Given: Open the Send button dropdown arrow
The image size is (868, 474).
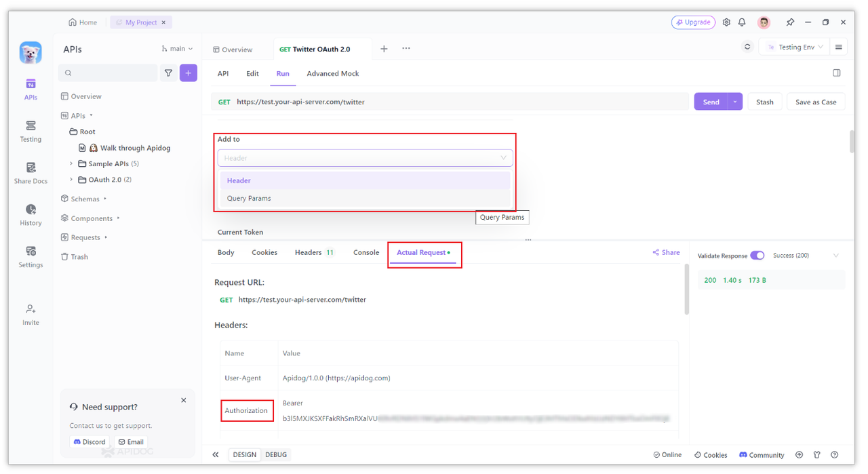Looking at the screenshot, I should pyautogui.click(x=735, y=102).
